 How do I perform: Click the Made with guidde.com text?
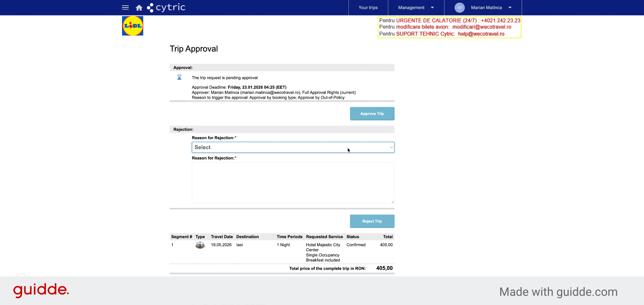pos(558,292)
